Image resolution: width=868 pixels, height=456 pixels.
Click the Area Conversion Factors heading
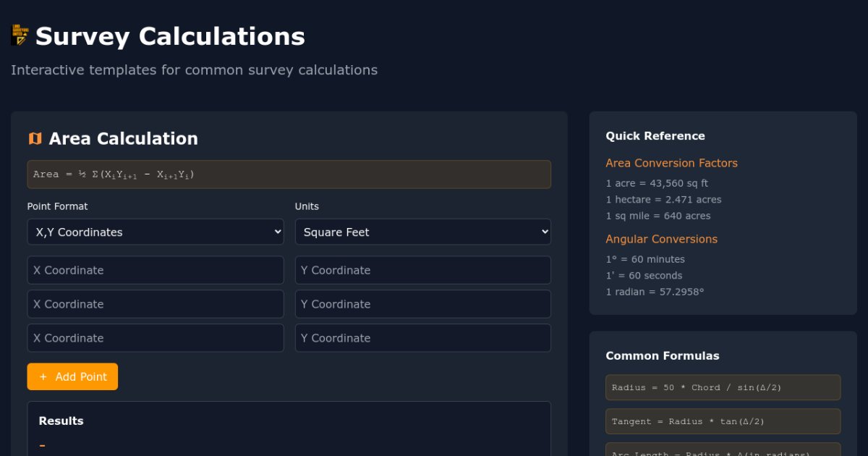671,164
